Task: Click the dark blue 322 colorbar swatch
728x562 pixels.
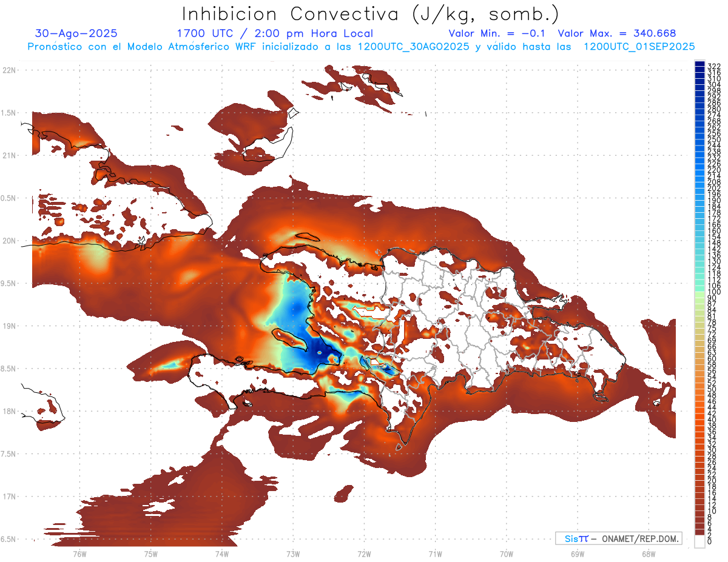Action: click(699, 64)
